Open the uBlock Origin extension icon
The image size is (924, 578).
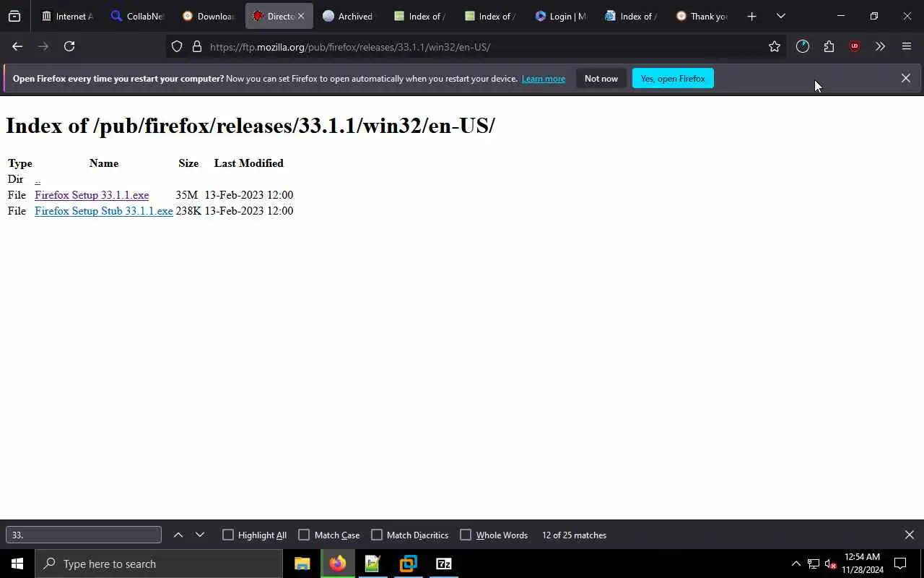click(x=855, y=46)
